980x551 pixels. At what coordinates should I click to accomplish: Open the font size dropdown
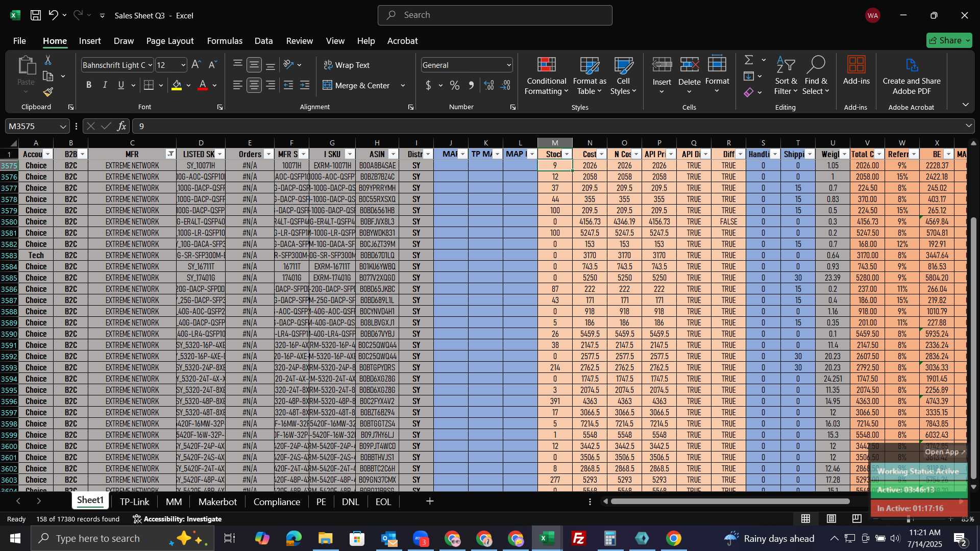pos(183,65)
